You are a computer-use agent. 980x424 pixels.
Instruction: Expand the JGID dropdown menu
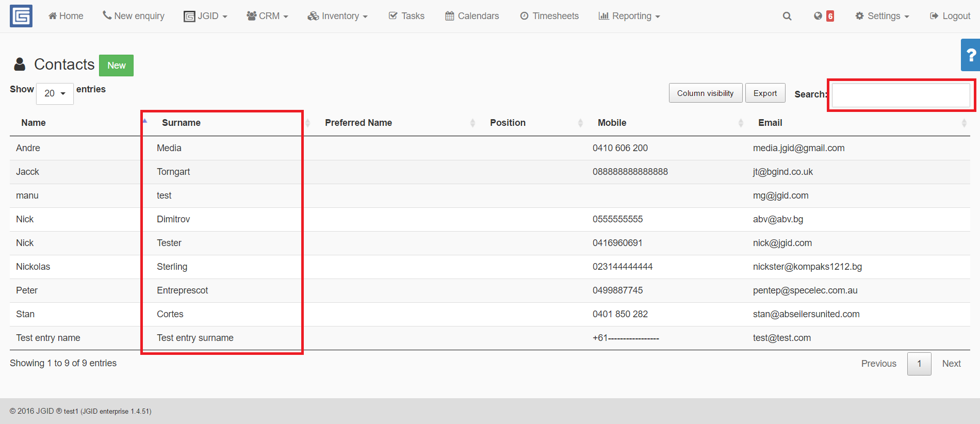point(205,16)
